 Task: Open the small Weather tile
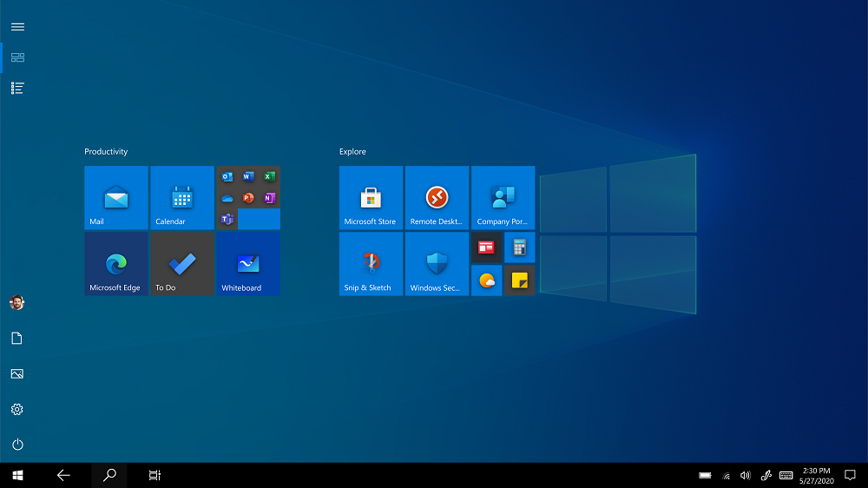[x=487, y=280]
